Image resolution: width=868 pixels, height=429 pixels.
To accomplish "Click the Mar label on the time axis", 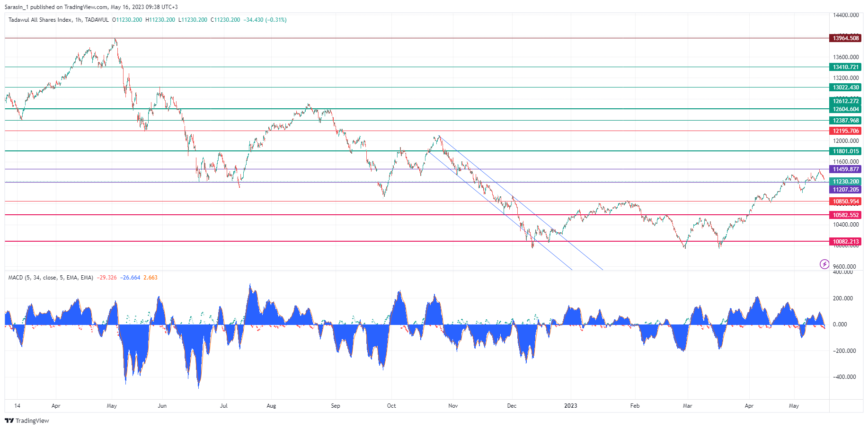I will point(687,406).
